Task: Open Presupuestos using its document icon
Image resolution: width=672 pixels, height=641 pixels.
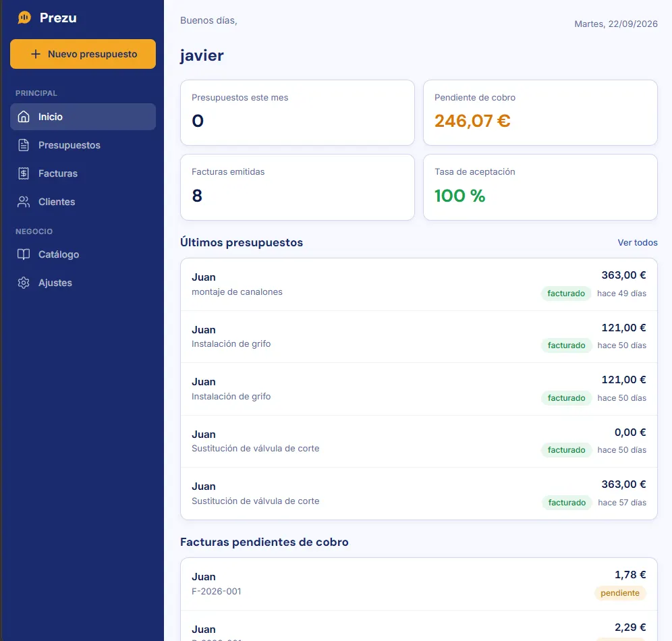Action: pyautogui.click(x=24, y=145)
